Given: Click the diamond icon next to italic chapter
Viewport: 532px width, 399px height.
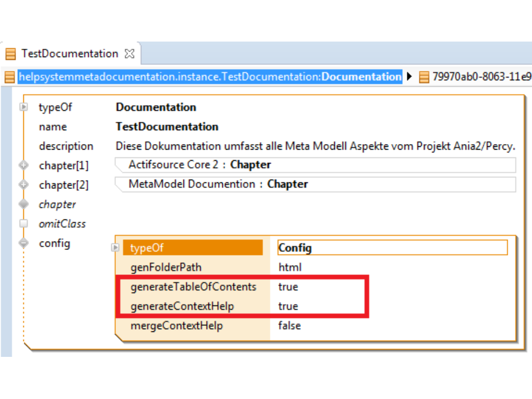Looking at the screenshot, I should [x=23, y=204].
